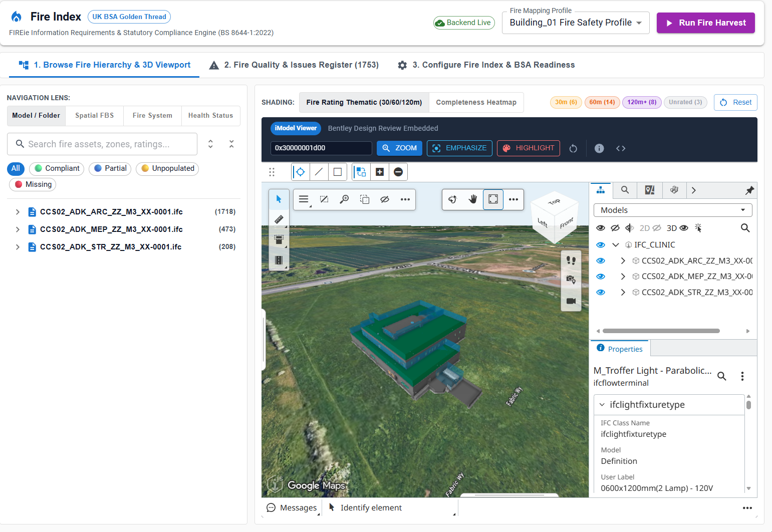
Task: Open Configure Fire Index & BSA Readiness tab
Action: coord(486,65)
